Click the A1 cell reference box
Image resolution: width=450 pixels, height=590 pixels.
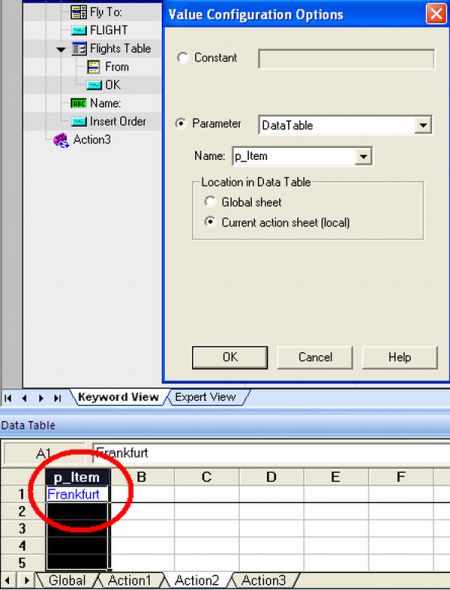[44, 454]
